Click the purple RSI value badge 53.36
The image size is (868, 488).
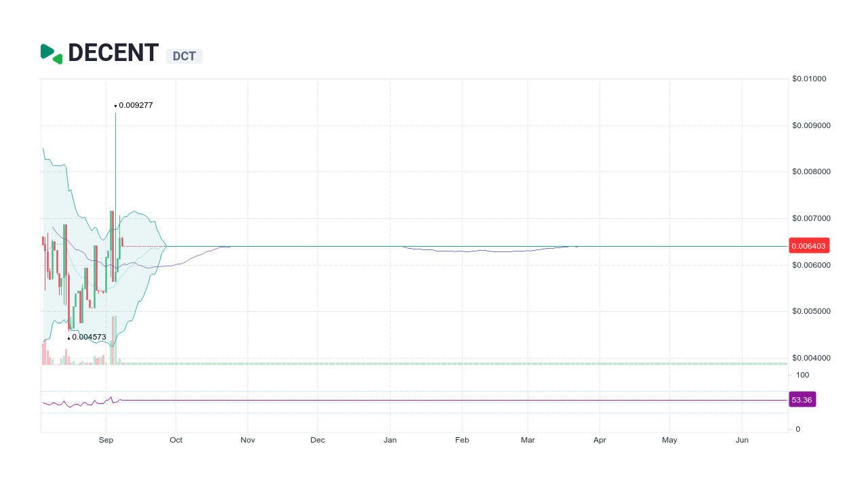tap(802, 399)
